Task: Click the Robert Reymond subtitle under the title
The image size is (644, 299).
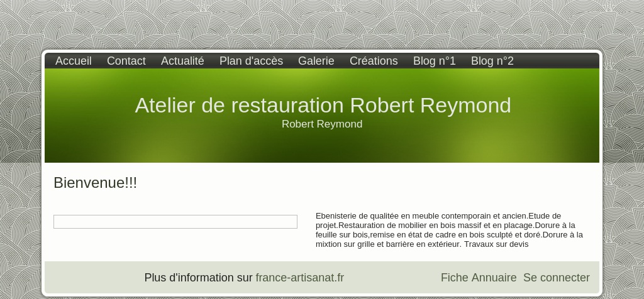Action: (322, 124)
